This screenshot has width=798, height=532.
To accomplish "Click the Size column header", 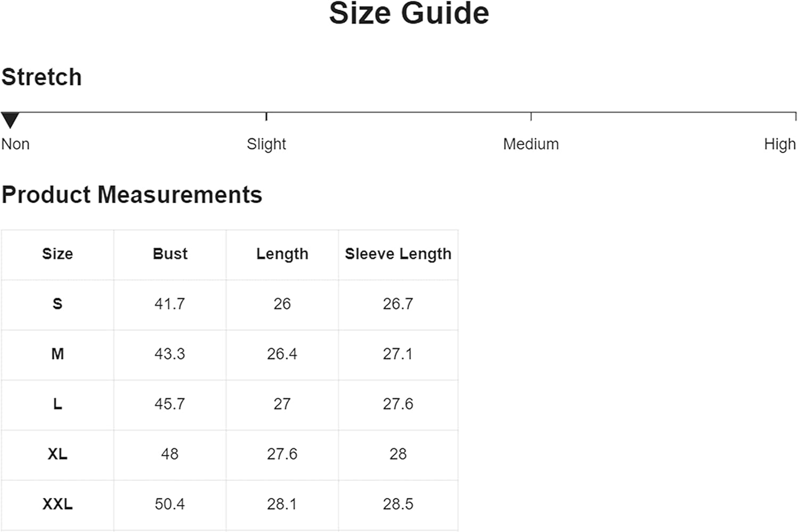I will pos(57,254).
